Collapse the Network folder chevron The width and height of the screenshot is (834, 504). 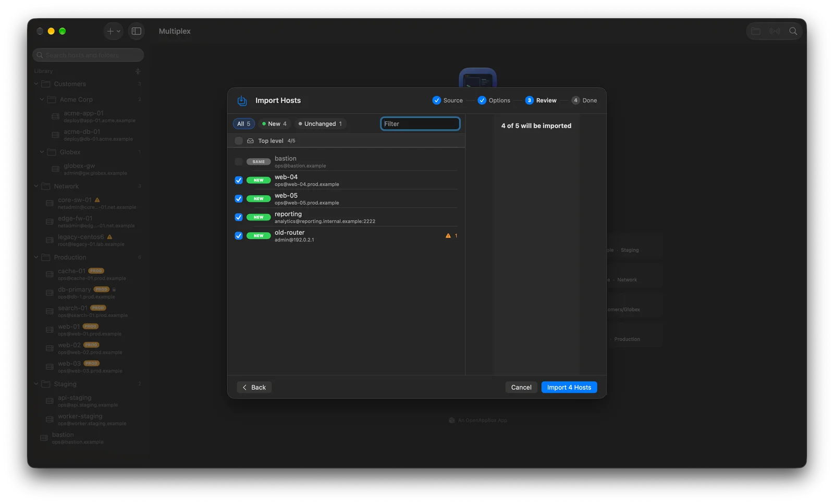tap(36, 186)
